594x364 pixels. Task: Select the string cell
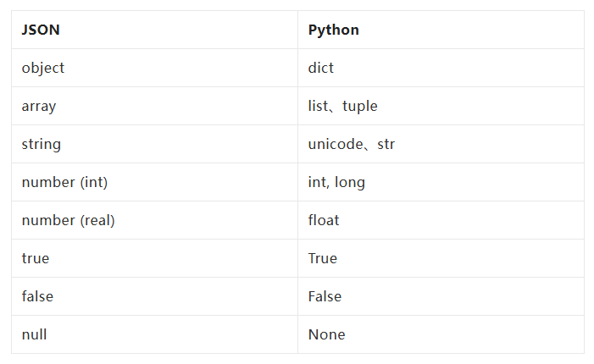point(154,144)
